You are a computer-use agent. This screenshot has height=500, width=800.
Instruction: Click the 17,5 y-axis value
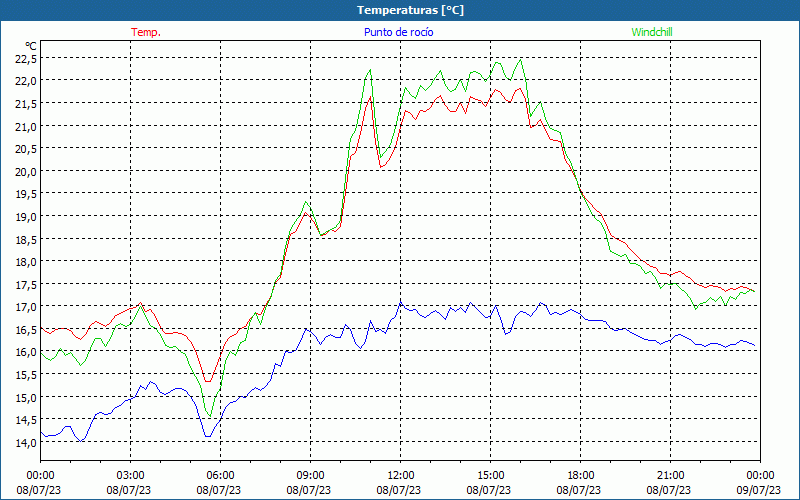click(x=26, y=284)
